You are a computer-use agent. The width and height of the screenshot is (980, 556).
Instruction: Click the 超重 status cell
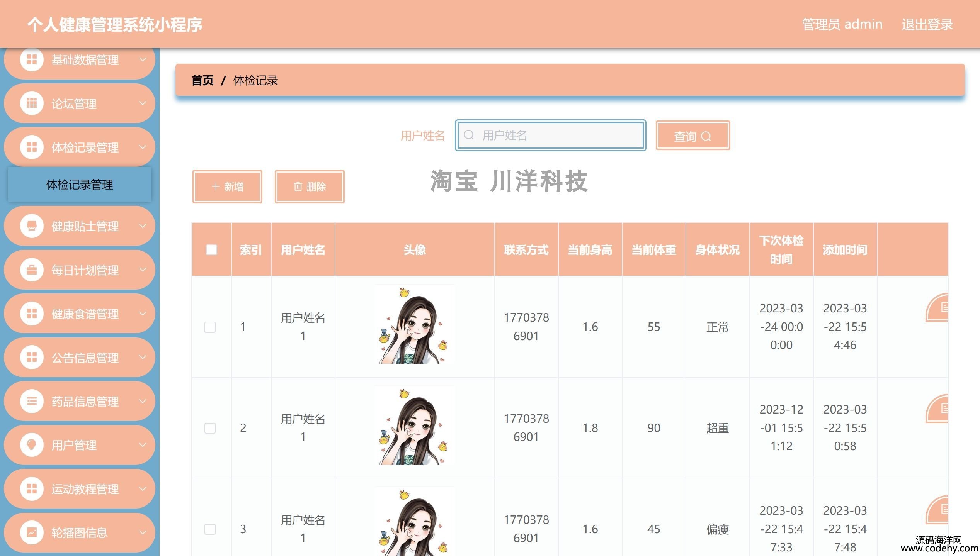(x=718, y=428)
